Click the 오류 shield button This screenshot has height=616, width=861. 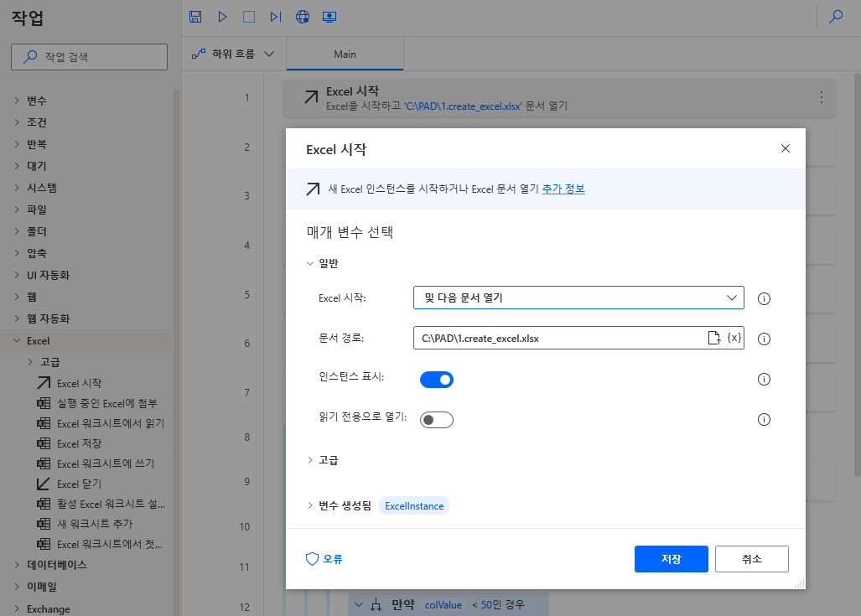324,559
